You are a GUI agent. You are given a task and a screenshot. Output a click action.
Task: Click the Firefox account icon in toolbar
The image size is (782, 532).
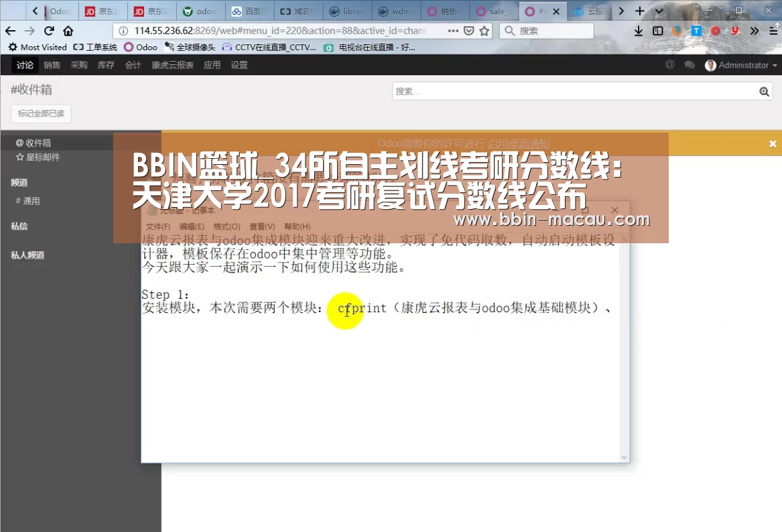pyautogui.click(x=677, y=31)
